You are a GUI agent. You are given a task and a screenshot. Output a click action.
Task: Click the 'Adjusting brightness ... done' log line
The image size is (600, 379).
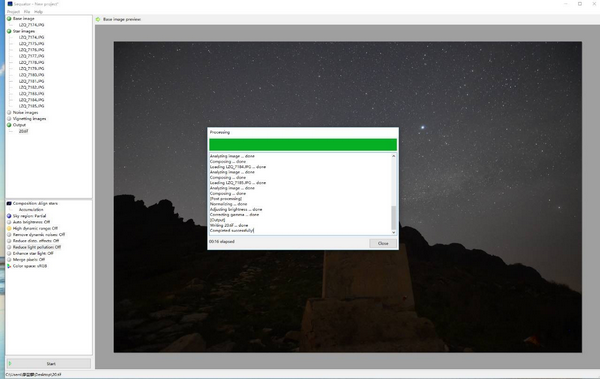[236, 209]
